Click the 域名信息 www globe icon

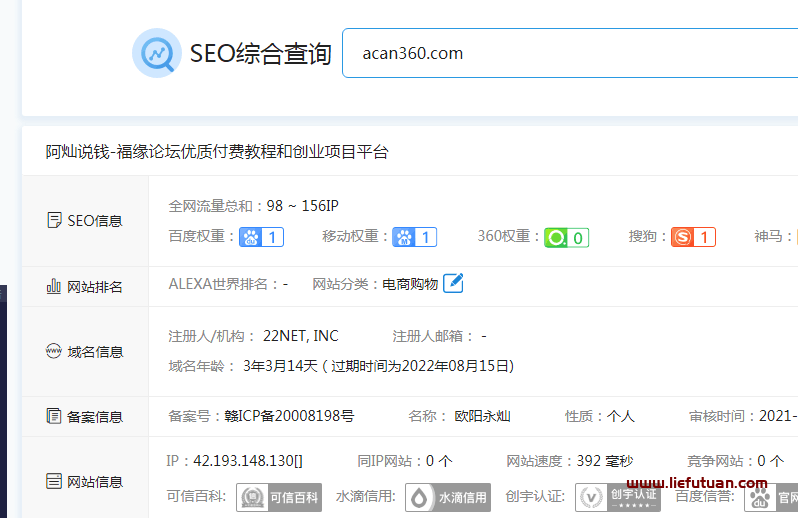click(53, 351)
